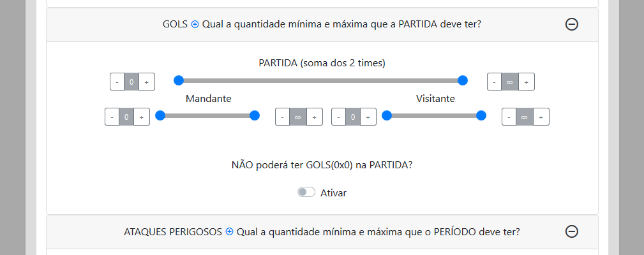Expand the GOLS question header

[x=322, y=24]
